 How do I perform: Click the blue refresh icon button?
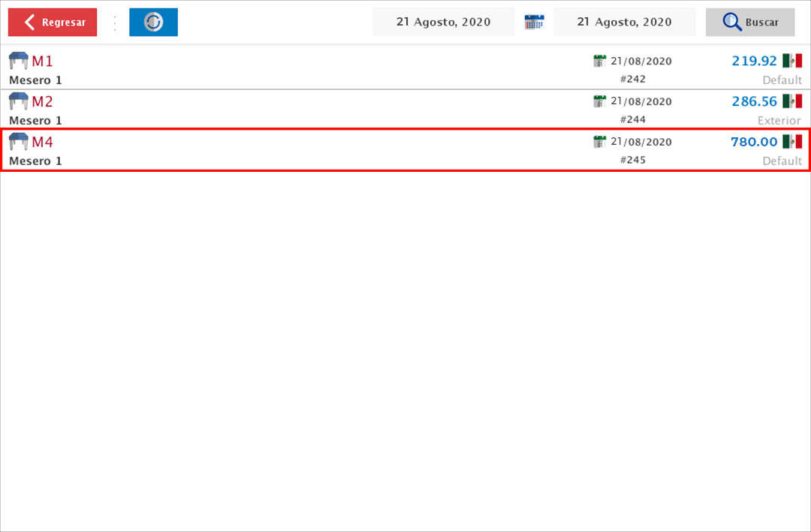pyautogui.click(x=153, y=23)
